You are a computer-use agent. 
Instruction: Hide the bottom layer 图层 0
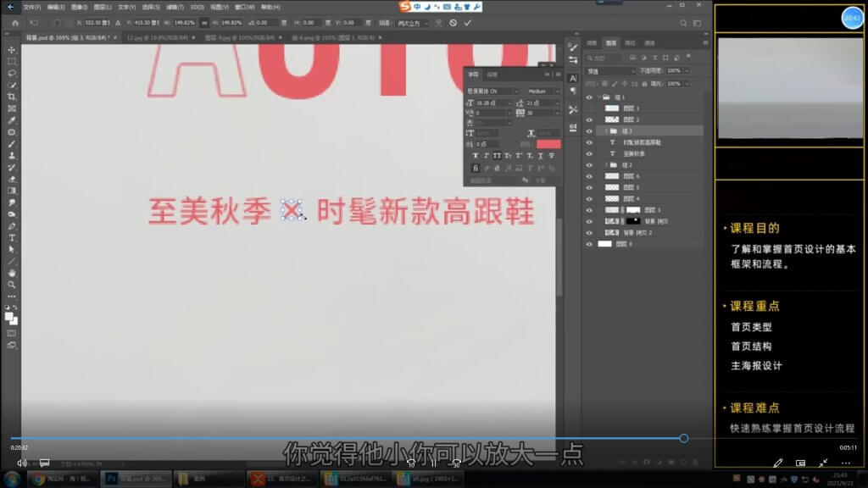pos(589,244)
